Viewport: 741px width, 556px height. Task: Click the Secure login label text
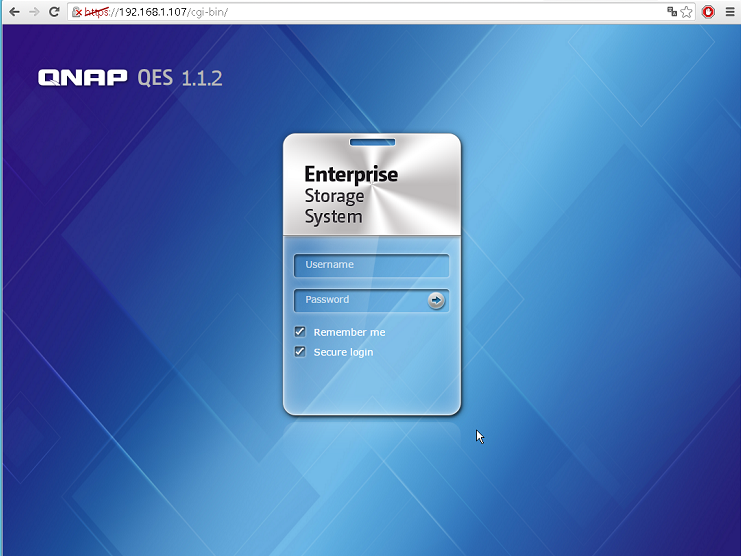[x=343, y=352]
